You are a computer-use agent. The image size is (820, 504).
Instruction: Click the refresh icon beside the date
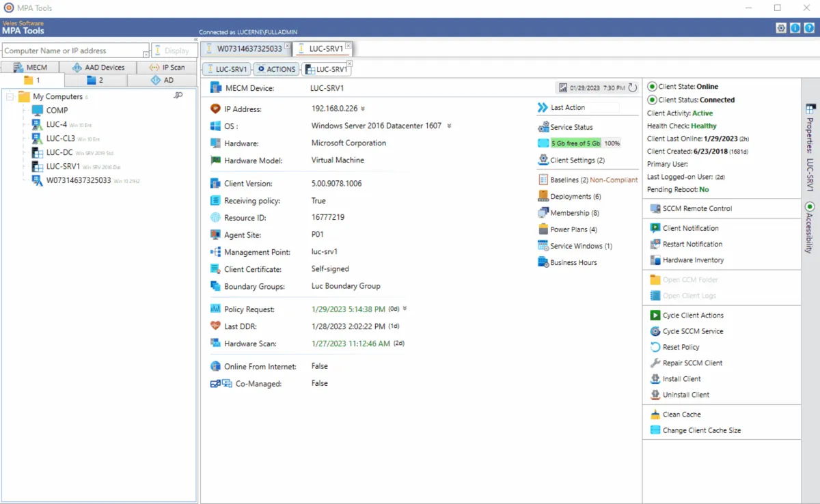click(632, 88)
